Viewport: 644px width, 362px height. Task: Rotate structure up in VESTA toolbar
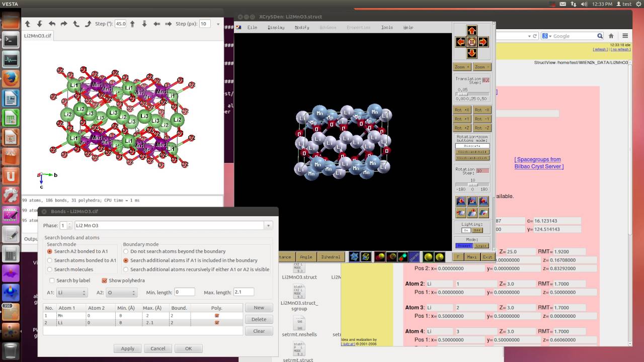pos(28,24)
